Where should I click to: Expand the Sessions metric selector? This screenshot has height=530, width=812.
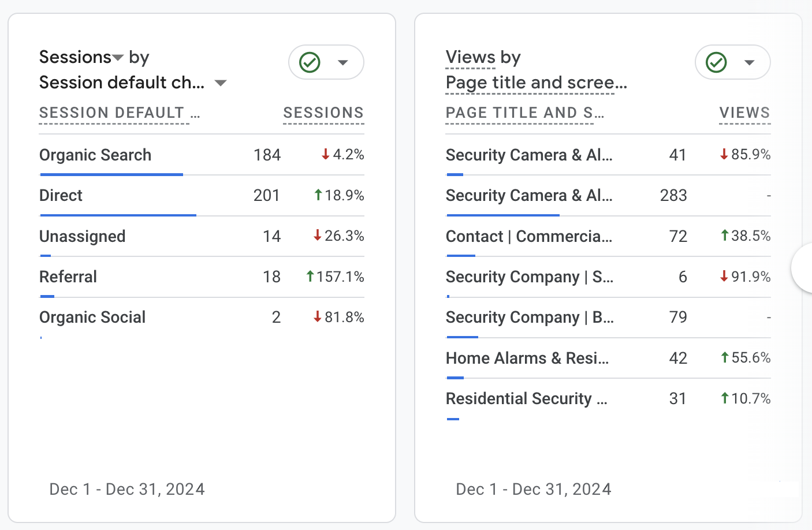pos(118,58)
